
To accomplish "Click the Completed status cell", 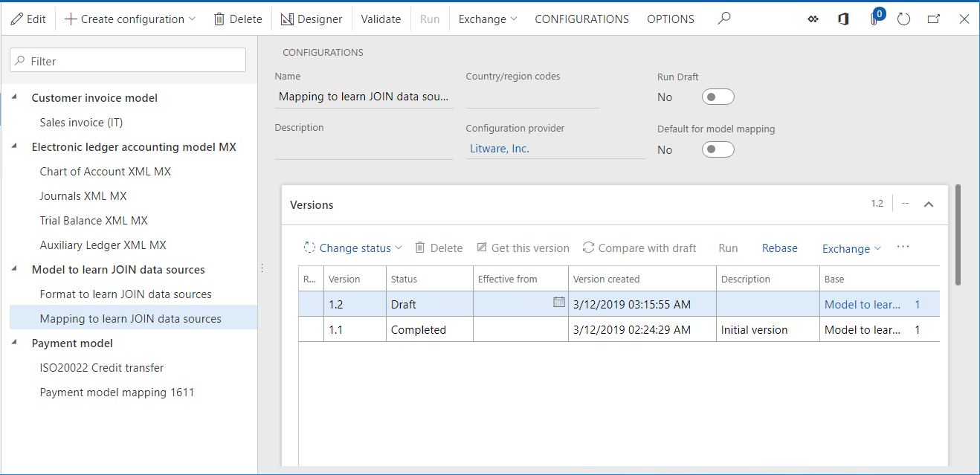I will click(429, 329).
